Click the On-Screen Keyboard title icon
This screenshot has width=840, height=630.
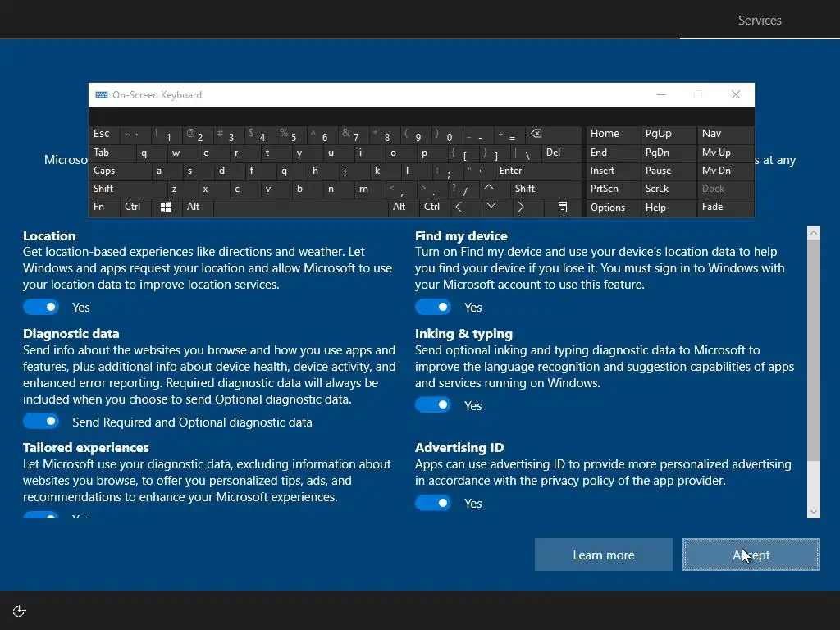click(101, 95)
